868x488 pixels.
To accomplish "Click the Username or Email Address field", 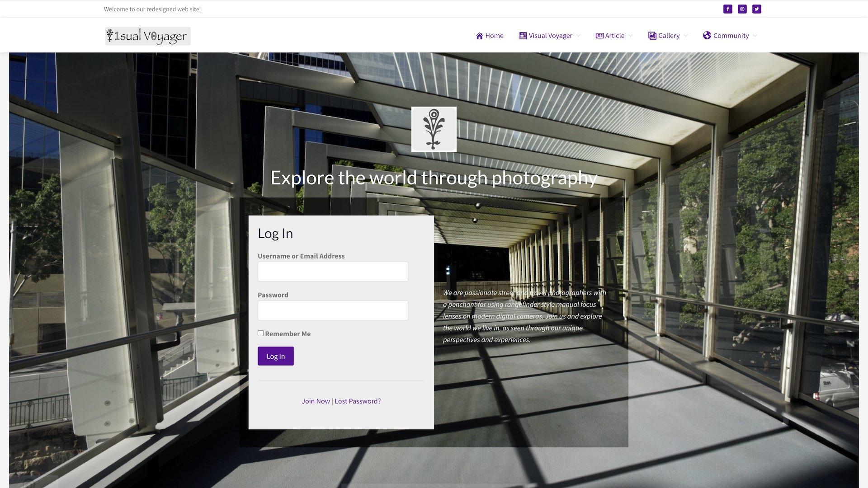I will tap(332, 271).
